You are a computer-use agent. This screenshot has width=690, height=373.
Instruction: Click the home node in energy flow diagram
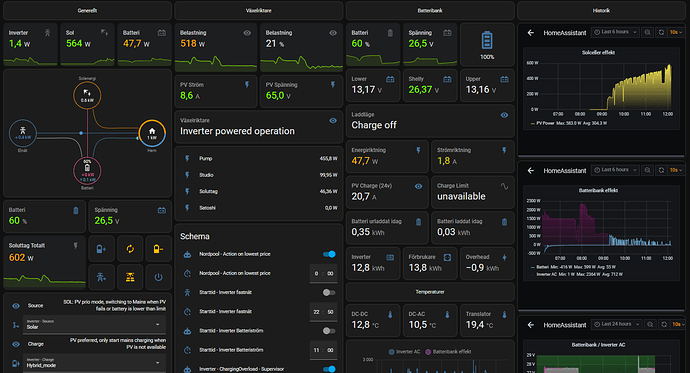point(152,133)
